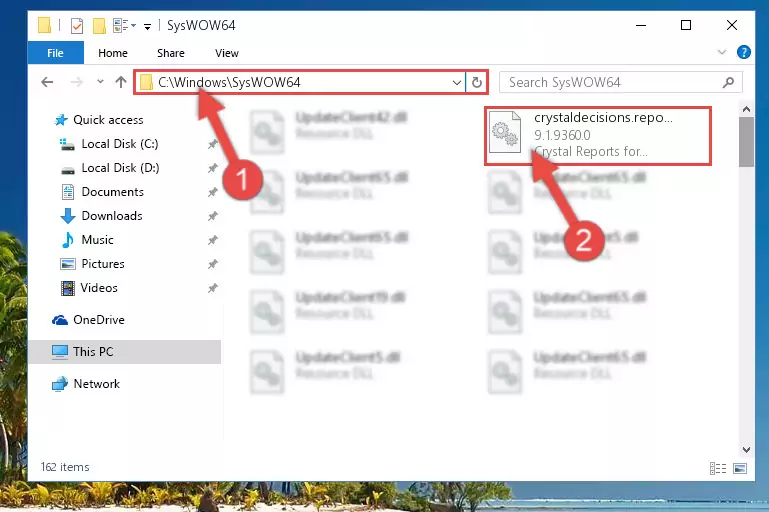Go up one folder level
This screenshot has width=769, height=512.
(x=121, y=81)
